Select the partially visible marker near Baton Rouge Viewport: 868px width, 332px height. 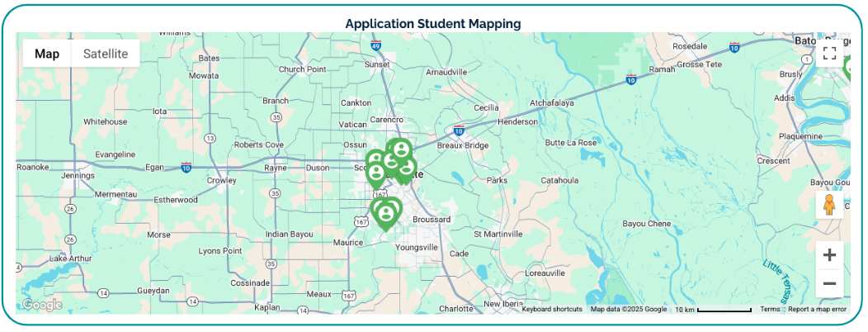pos(849,68)
